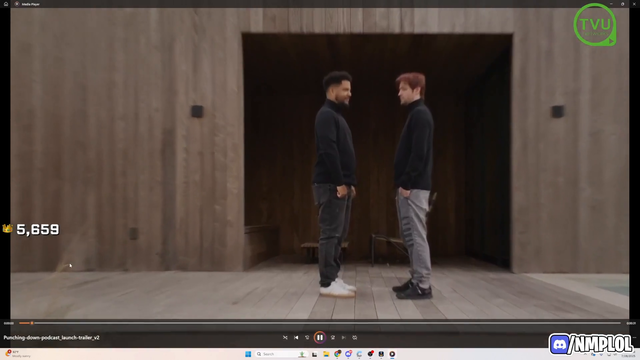Viewport: 640px width, 360px height.
Task: Close the Media Player window
Action: pos(634,4)
